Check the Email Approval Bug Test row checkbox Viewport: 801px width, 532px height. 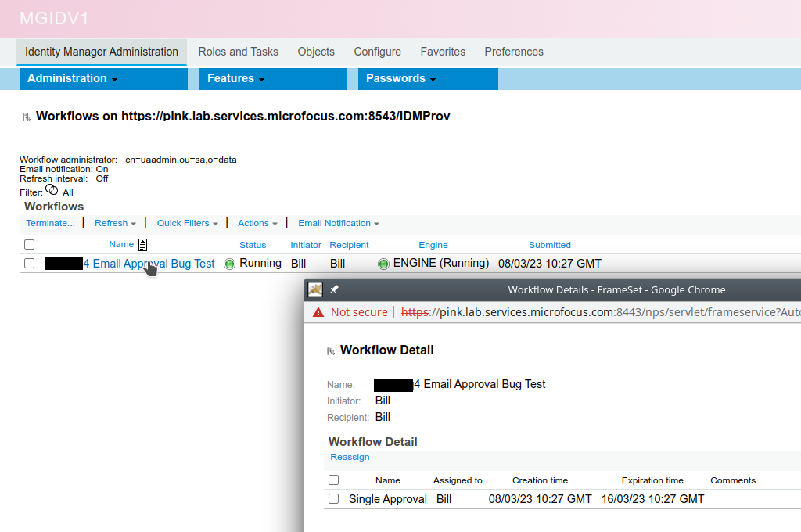(x=29, y=264)
